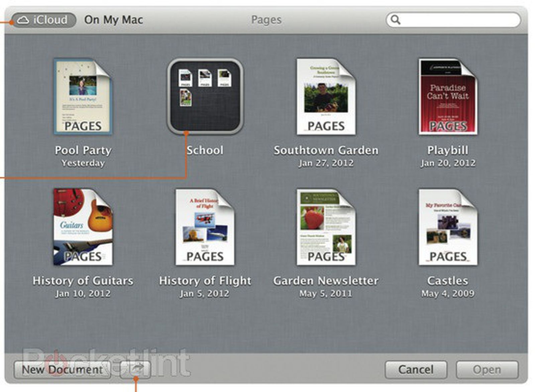Click the Pool Party file name label

point(83,150)
